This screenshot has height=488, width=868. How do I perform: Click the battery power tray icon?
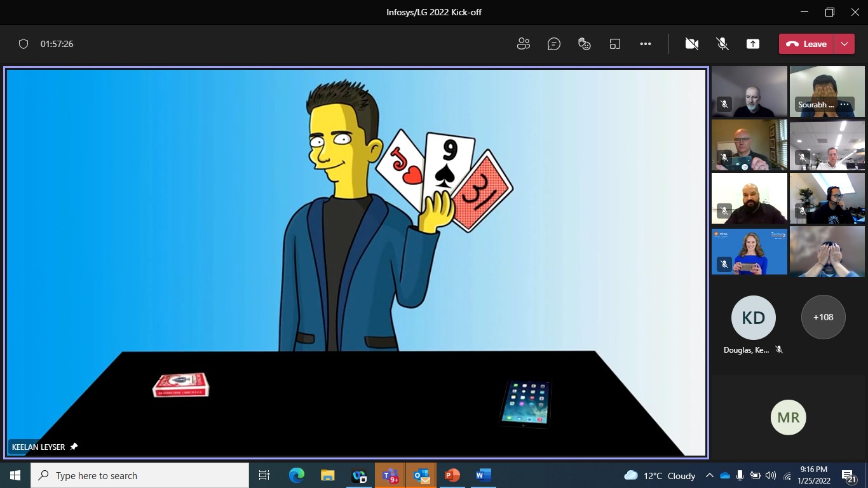[x=756, y=475]
